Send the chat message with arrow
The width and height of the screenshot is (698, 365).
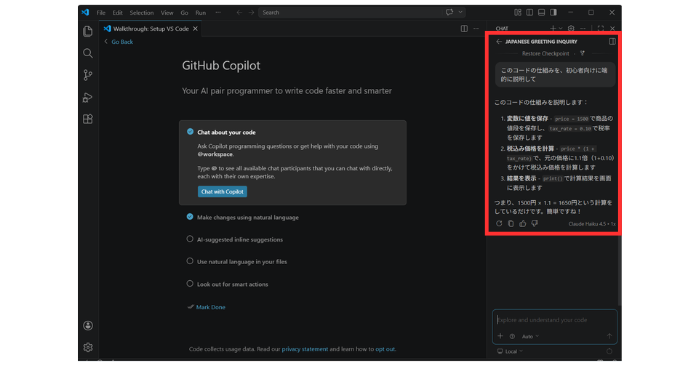[609, 336]
